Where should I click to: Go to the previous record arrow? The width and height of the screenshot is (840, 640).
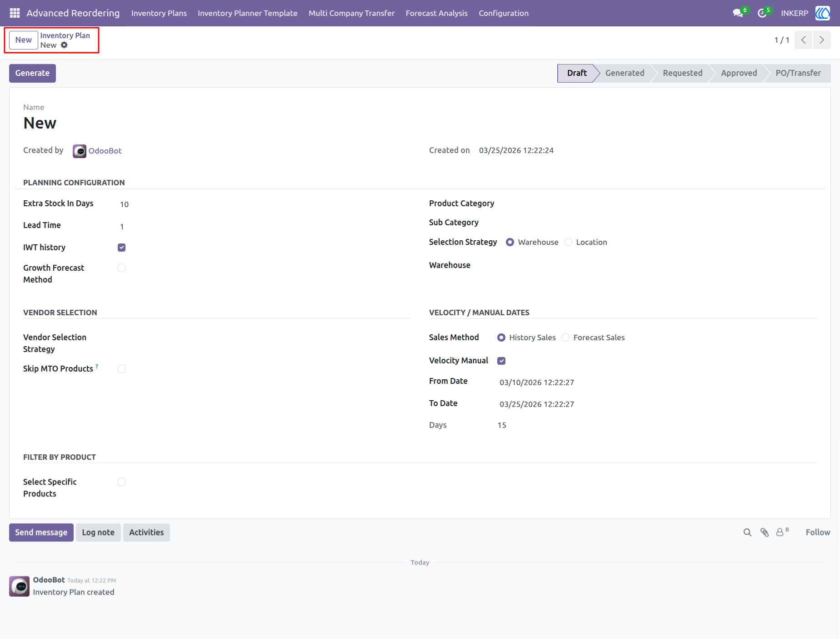click(804, 40)
